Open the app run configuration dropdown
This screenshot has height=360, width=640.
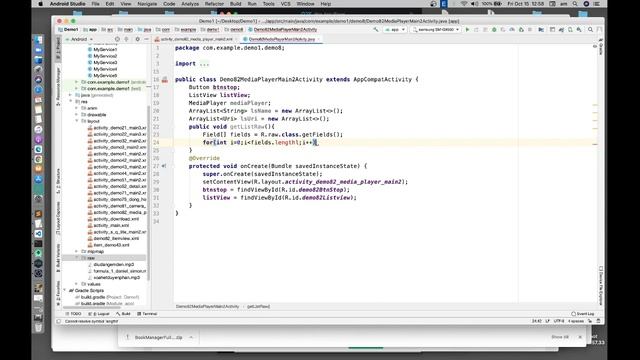[395, 29]
